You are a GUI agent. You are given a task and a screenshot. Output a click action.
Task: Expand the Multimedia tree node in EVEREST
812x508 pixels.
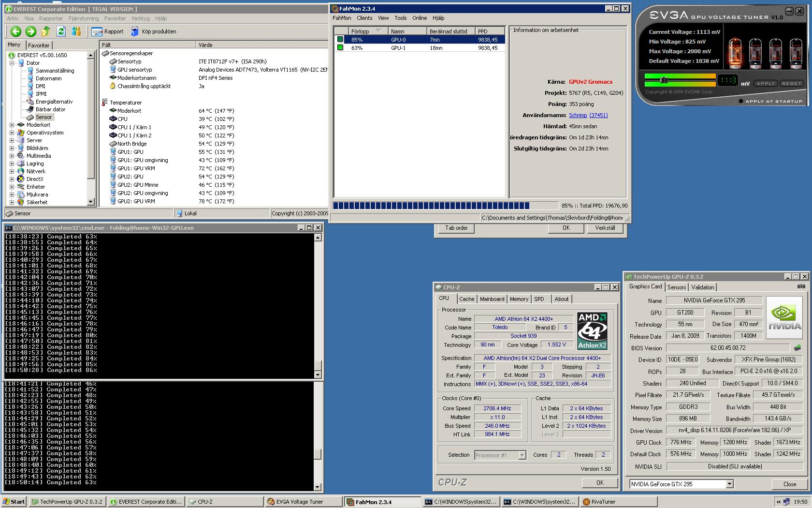pyautogui.click(x=12, y=156)
